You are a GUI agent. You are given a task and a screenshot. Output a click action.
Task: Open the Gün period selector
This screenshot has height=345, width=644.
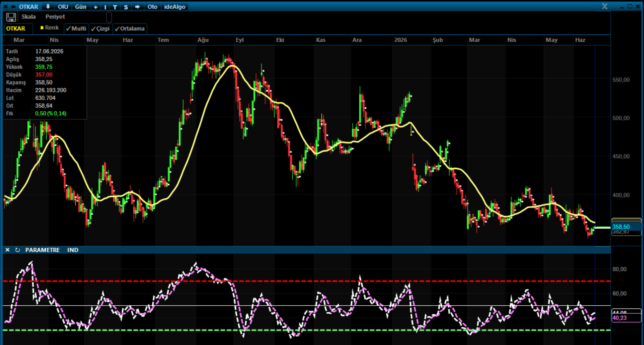pyautogui.click(x=80, y=7)
